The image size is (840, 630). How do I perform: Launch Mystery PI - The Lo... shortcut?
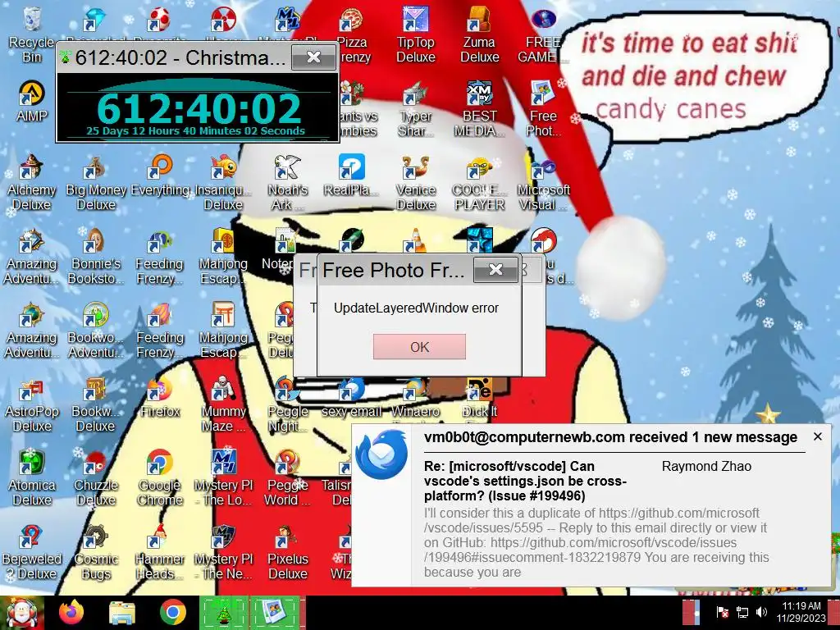tap(223, 479)
